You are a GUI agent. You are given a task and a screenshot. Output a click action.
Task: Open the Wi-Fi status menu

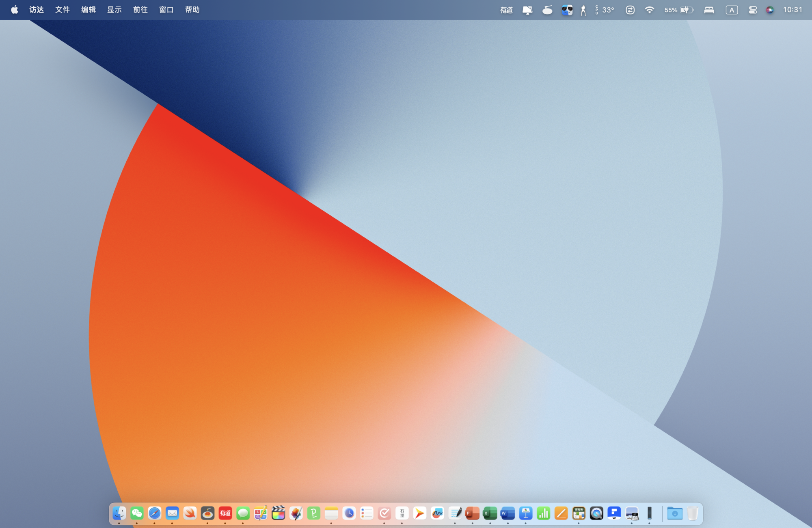point(650,10)
